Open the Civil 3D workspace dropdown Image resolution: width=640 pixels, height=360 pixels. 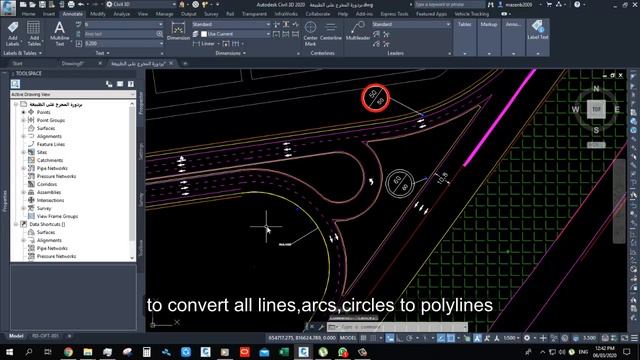140,4
